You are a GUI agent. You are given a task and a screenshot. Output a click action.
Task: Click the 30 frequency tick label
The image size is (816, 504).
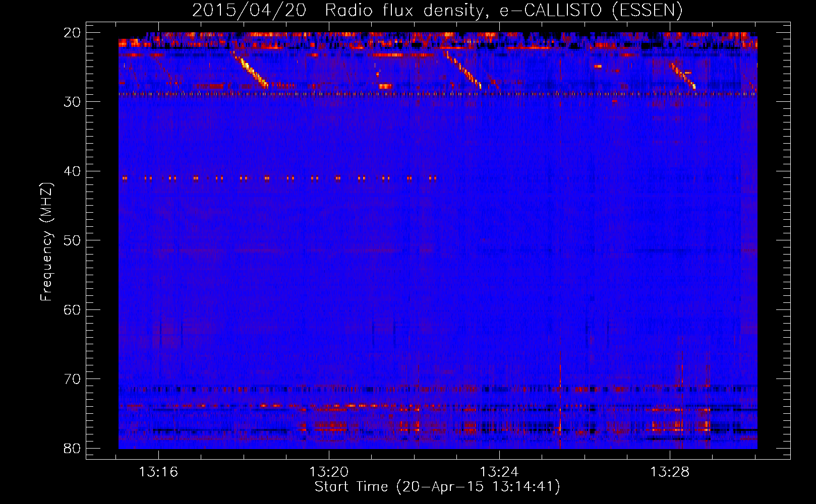point(72,102)
